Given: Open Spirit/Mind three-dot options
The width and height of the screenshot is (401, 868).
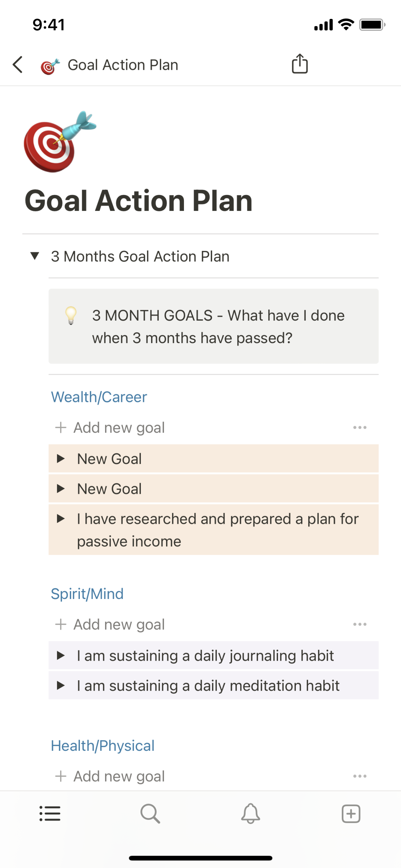Looking at the screenshot, I should pyautogui.click(x=360, y=624).
